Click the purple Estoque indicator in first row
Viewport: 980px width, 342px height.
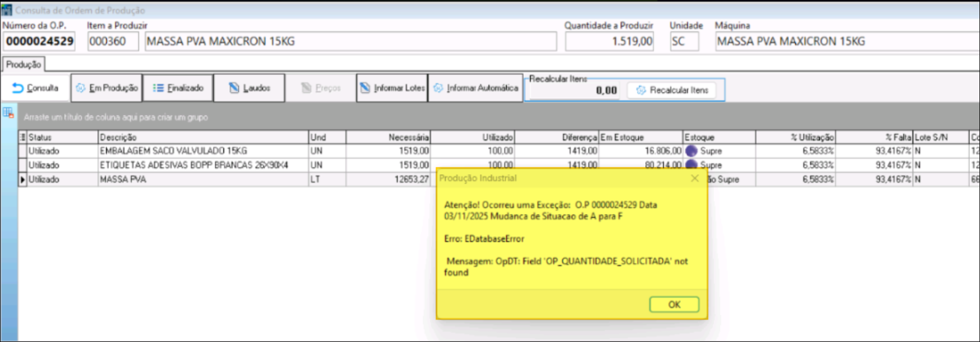coord(691,151)
